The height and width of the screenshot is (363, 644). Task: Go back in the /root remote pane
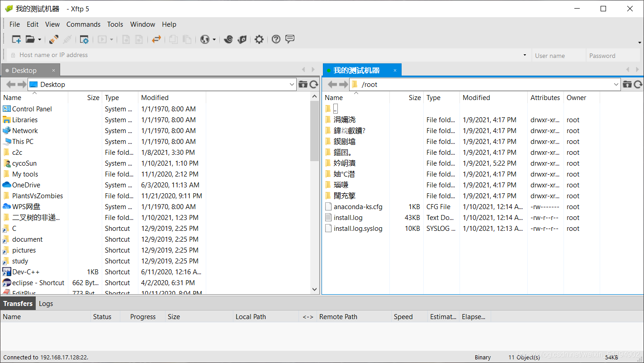(x=332, y=84)
